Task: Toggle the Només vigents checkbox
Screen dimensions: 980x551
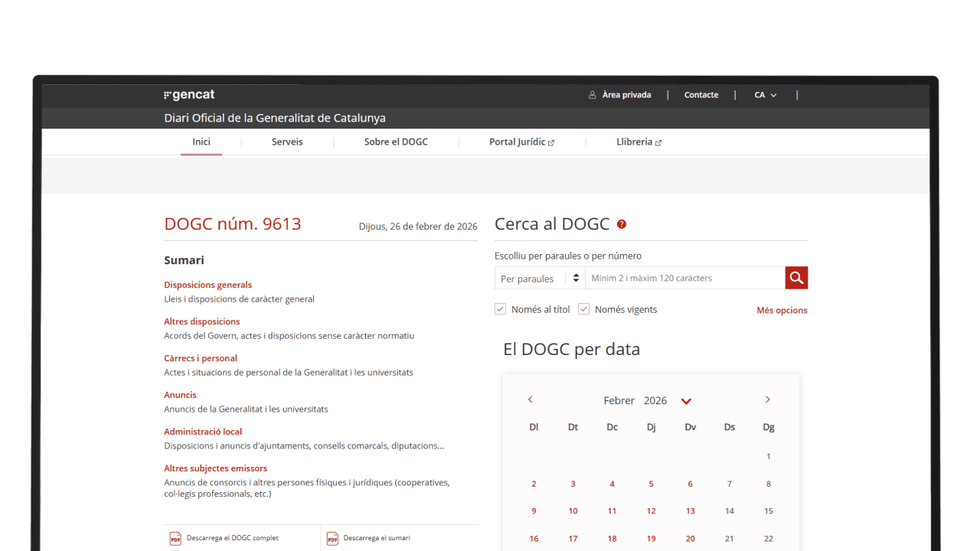Action: (583, 309)
